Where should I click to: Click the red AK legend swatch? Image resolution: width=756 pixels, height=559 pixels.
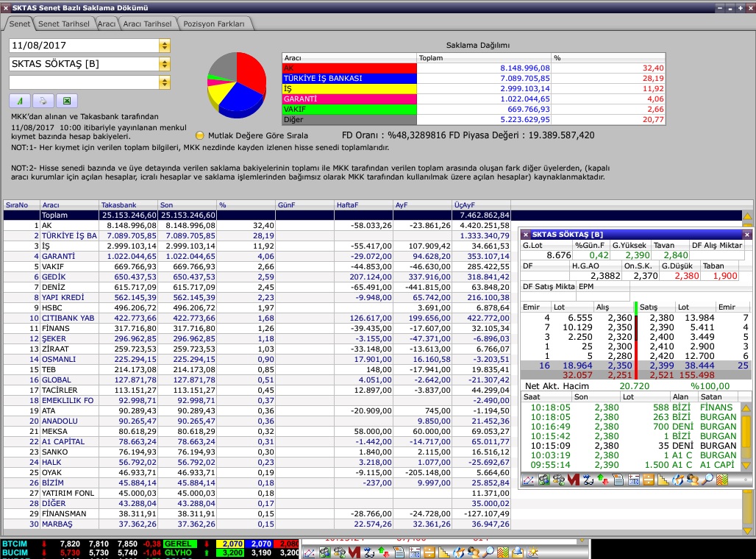tap(349, 68)
